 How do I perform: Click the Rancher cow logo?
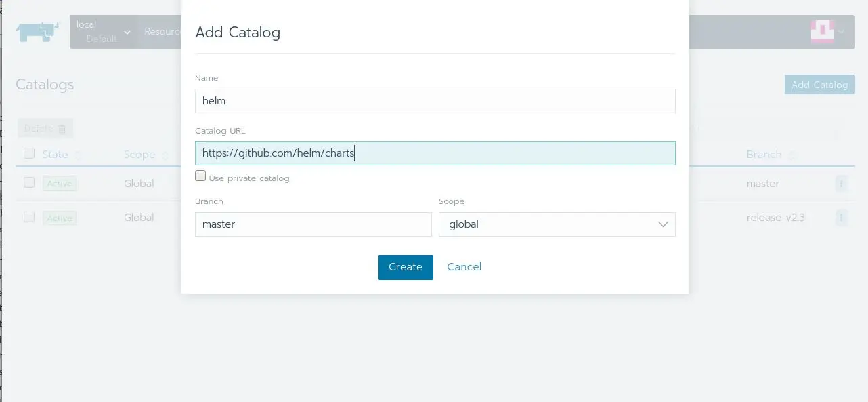pos(39,31)
